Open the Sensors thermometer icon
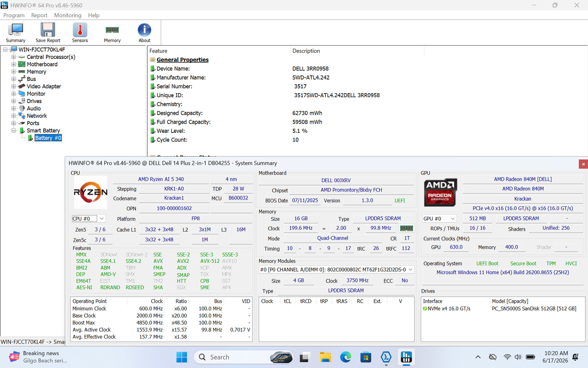588x368 pixels. coord(80,33)
